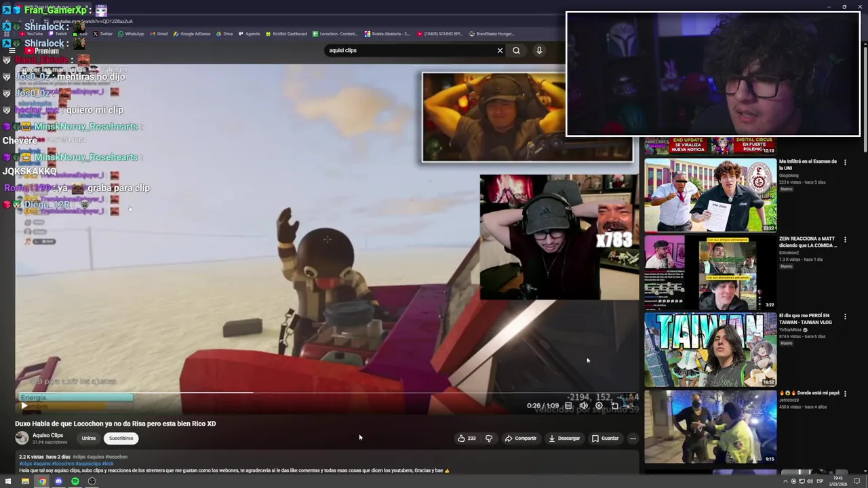Open OBS Studio from the taskbar
The image size is (868, 488).
tap(92, 482)
